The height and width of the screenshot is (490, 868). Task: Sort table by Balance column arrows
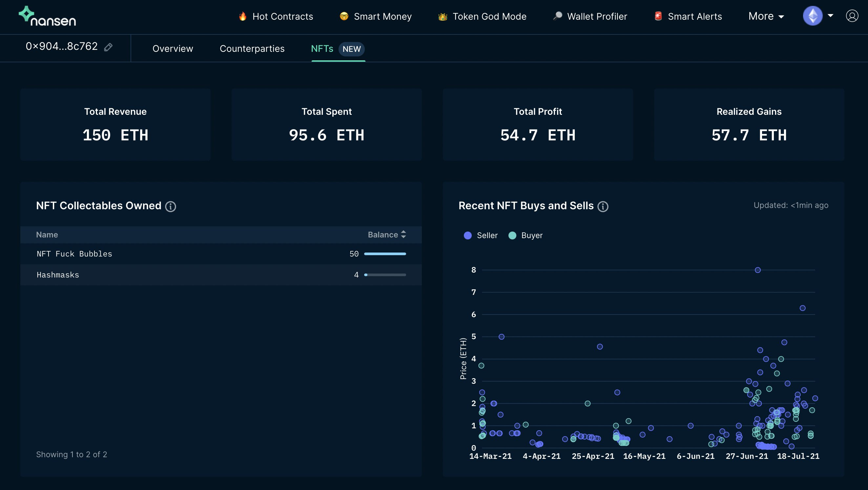coord(403,235)
